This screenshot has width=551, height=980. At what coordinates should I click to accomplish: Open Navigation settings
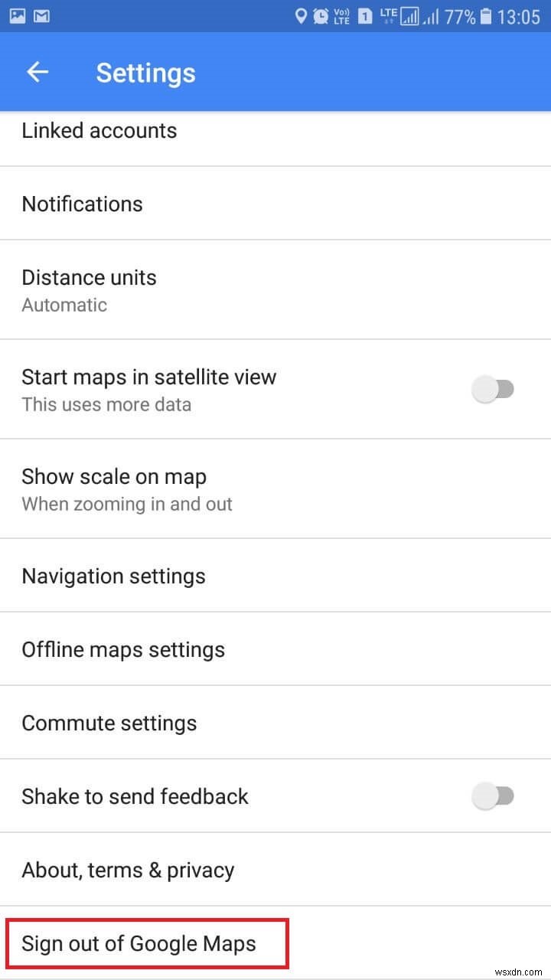(x=113, y=576)
